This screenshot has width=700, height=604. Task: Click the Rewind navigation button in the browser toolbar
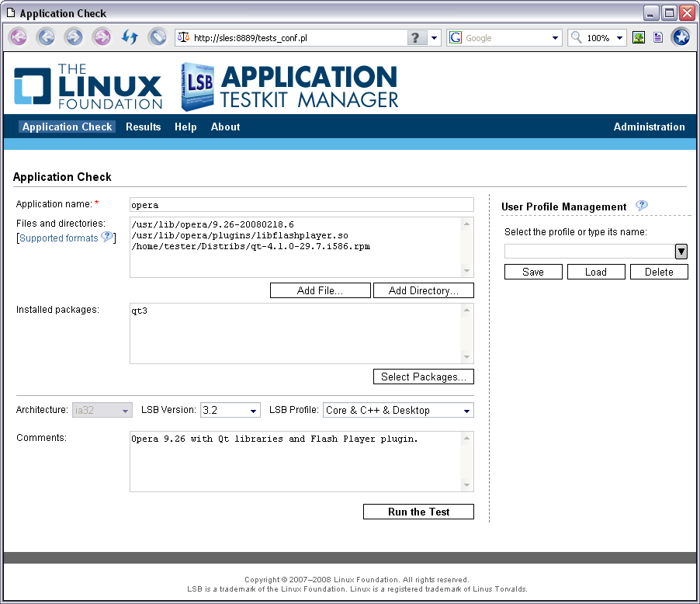point(19,37)
